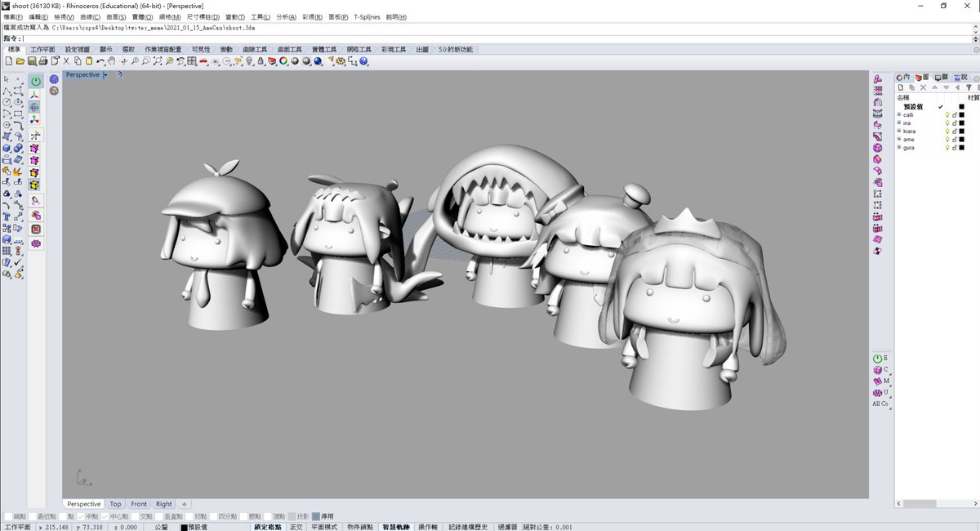Toggle the 四分點 (Quad) osnap checkbox
The image size is (980, 531).
[x=213, y=516]
